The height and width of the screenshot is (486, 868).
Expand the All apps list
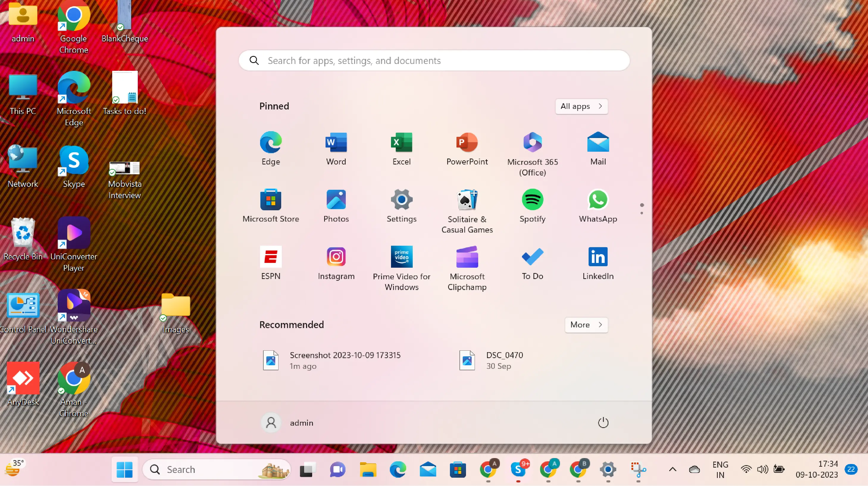(581, 106)
